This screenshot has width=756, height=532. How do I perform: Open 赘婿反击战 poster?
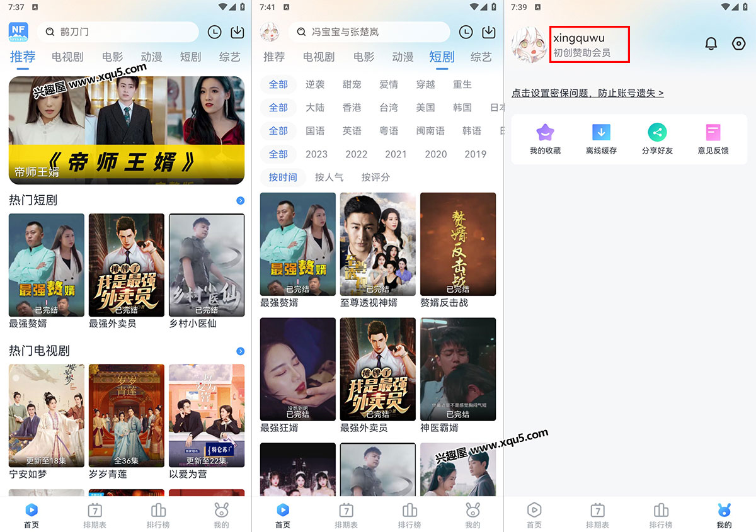(x=458, y=244)
